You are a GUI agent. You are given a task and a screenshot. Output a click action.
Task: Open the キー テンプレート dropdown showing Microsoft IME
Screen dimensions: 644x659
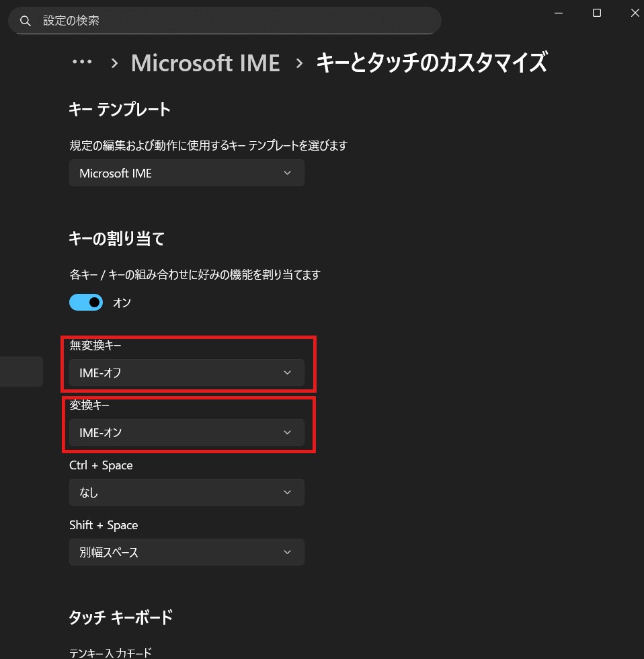(x=186, y=173)
